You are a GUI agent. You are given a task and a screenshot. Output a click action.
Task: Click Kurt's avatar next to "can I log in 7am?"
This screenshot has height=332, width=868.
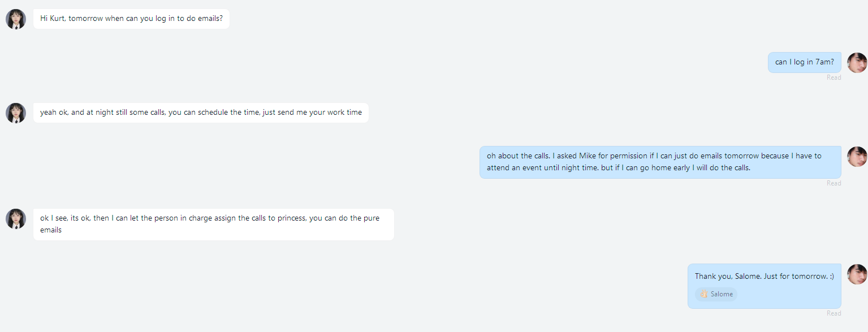coord(857,63)
